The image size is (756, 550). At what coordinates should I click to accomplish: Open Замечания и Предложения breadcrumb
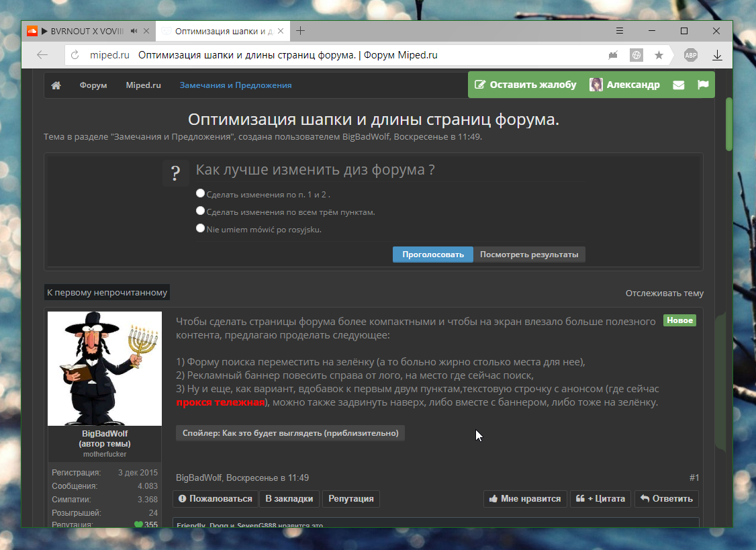[x=236, y=85]
